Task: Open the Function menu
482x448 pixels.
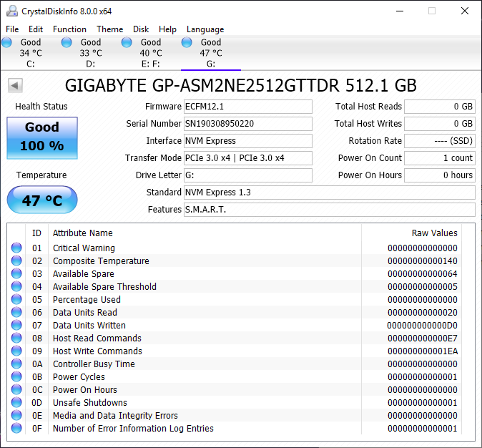Action: (69, 29)
